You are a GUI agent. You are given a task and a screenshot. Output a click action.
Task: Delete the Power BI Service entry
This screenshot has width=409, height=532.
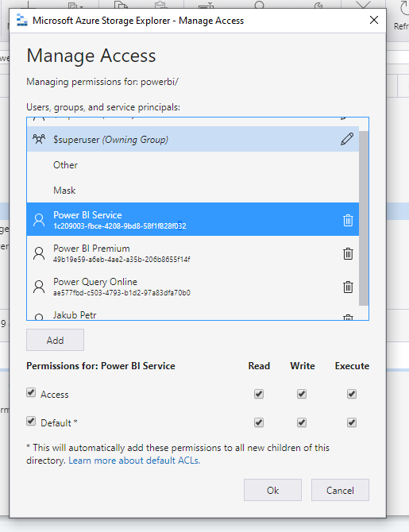tap(348, 220)
